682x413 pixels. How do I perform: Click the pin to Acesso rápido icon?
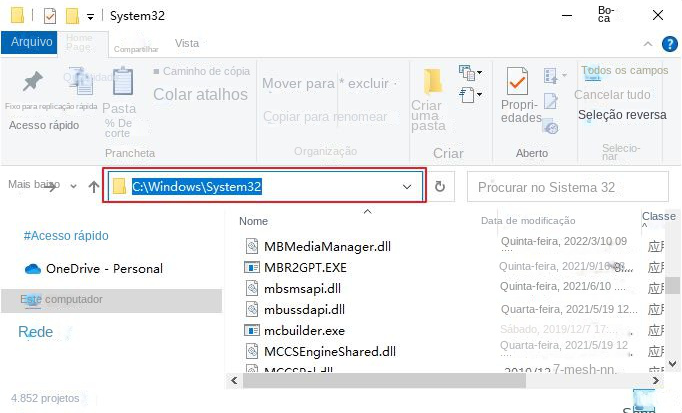(33, 81)
